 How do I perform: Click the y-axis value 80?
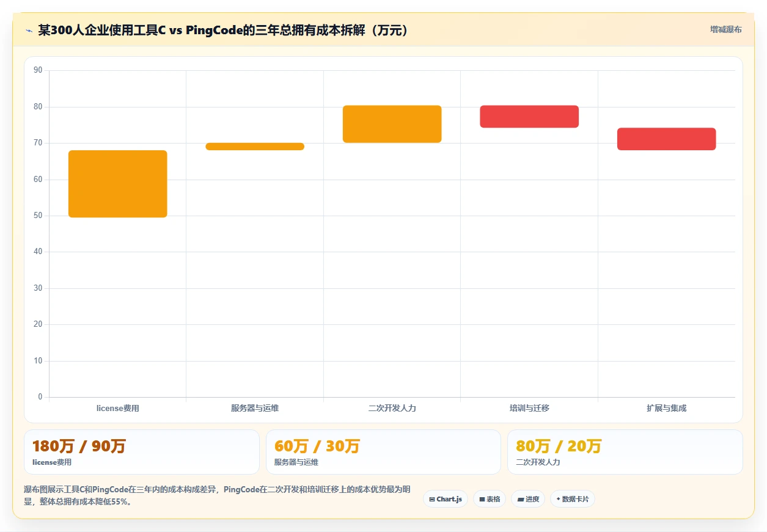click(38, 107)
